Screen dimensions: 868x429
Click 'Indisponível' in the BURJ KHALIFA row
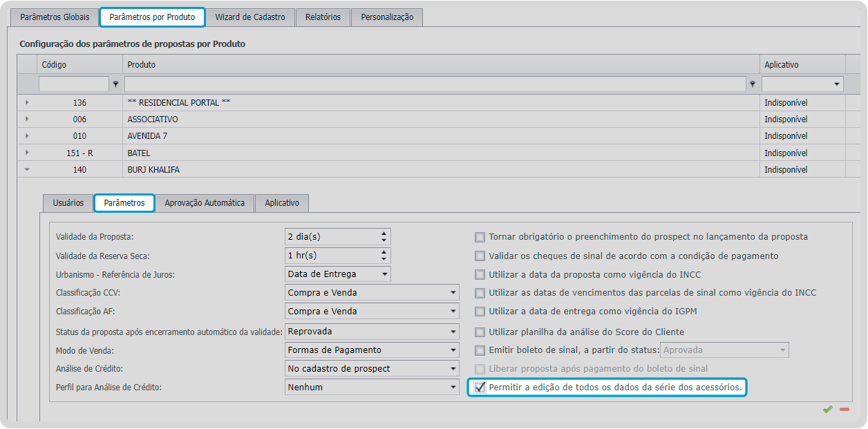[x=786, y=169]
